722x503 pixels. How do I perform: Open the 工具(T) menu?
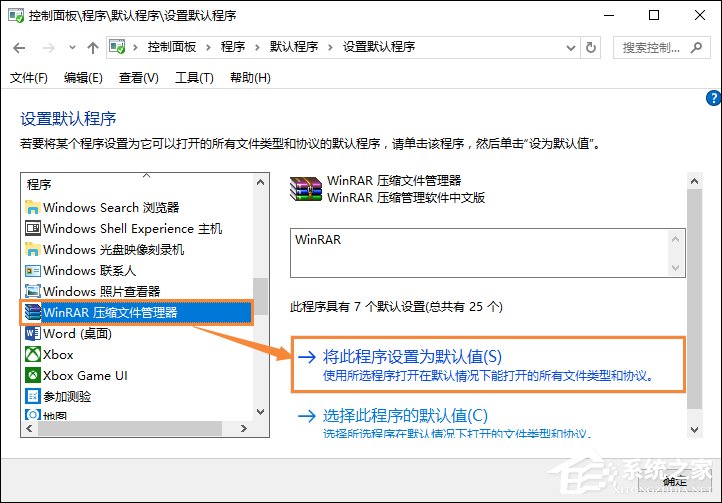pos(194,77)
